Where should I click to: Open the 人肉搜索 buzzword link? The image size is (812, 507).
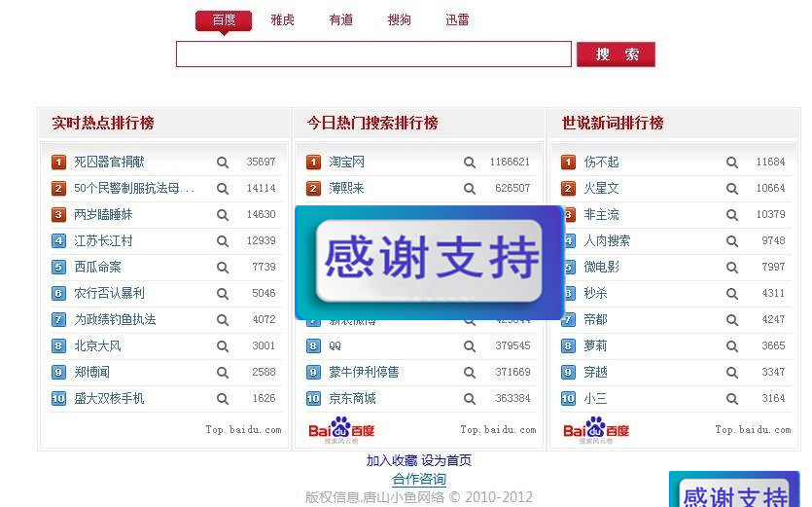coord(607,240)
